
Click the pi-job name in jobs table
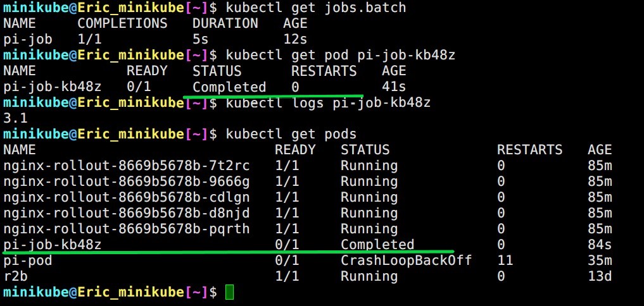[28, 39]
